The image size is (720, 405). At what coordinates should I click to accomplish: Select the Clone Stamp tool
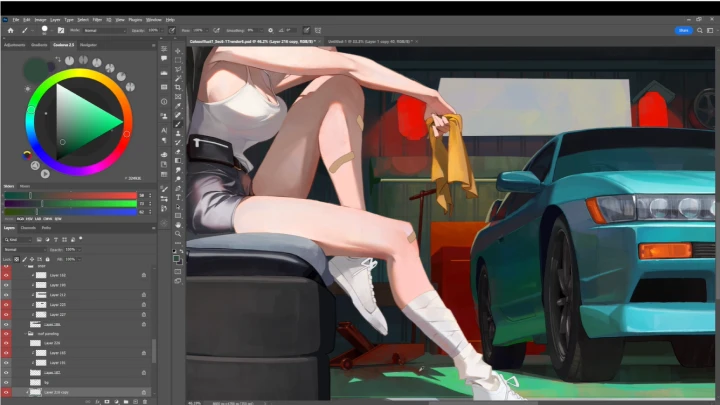pos(178,133)
